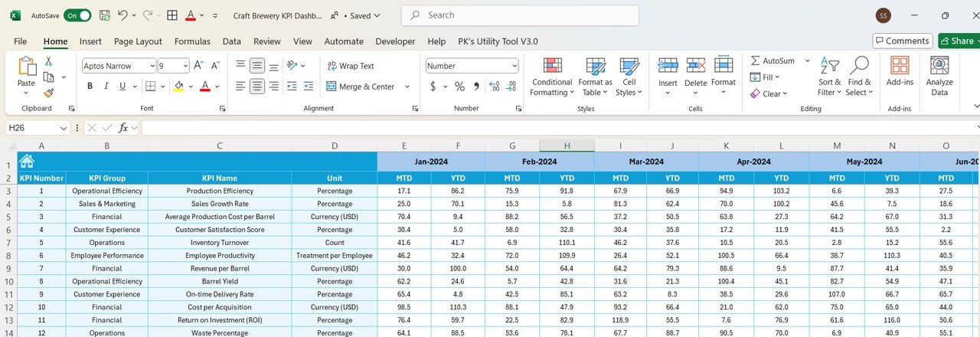
Task: Click the Comments button
Action: [903, 41]
